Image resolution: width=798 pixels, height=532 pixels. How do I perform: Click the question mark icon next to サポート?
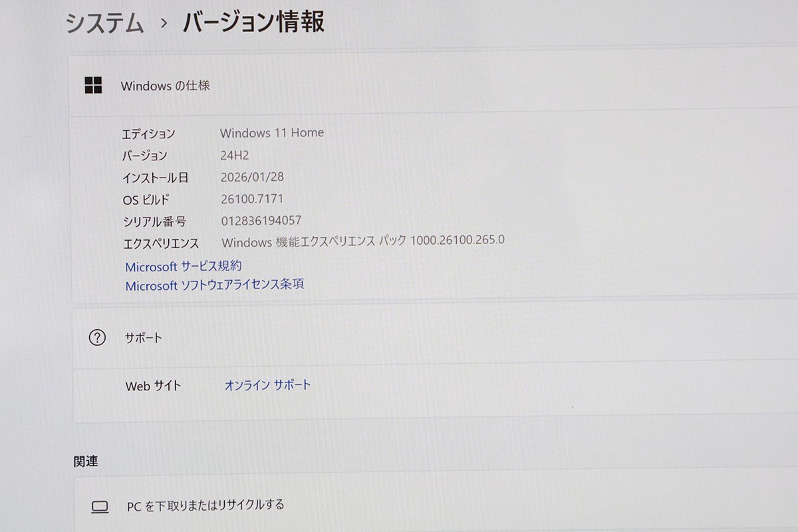pos(98,338)
